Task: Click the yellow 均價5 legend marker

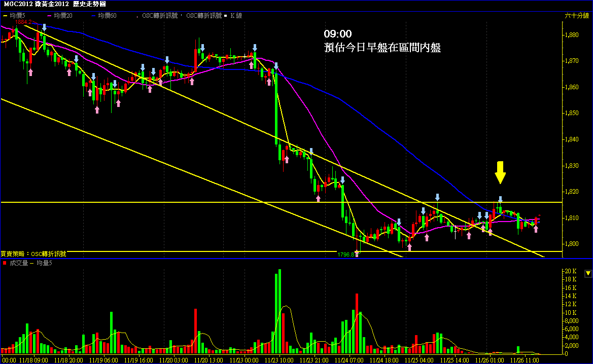Action: pos(5,16)
